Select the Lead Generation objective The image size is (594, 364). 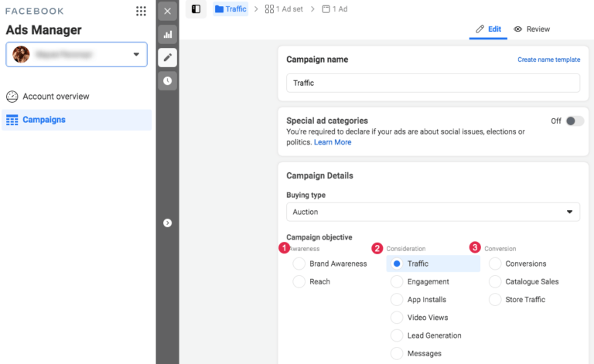coord(397,335)
